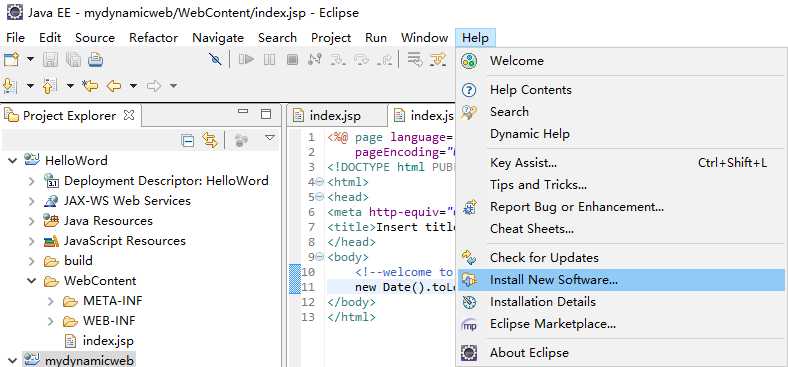Toggle Link with Editor in Project Explorer

210,140
